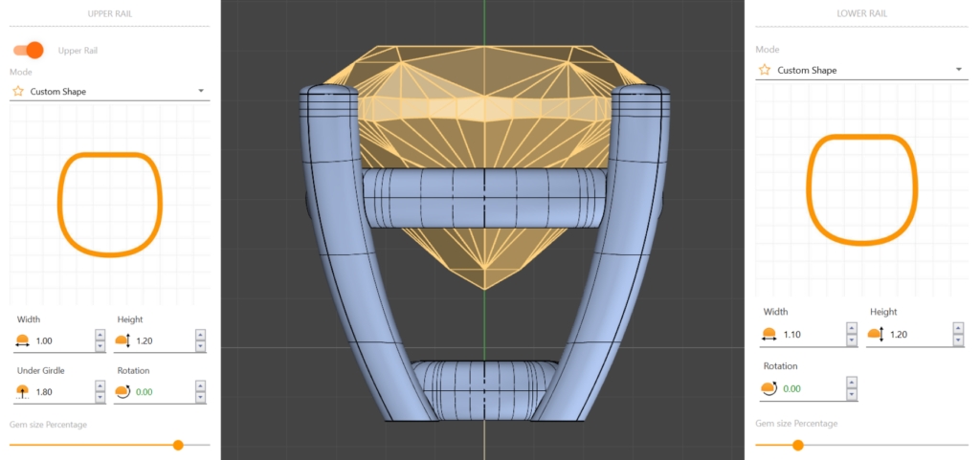Click the Lower Rail Height value field
980x460 pixels.
tap(919, 334)
